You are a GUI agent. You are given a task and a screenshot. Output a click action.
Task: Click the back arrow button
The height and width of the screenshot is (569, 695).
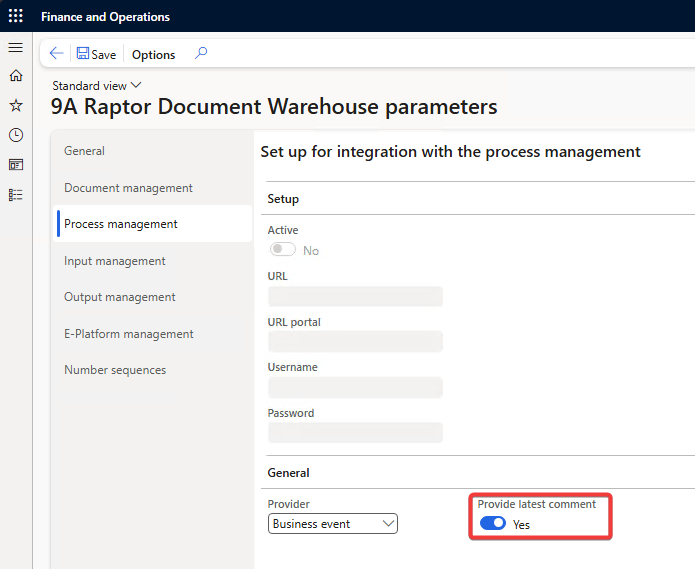tap(56, 54)
